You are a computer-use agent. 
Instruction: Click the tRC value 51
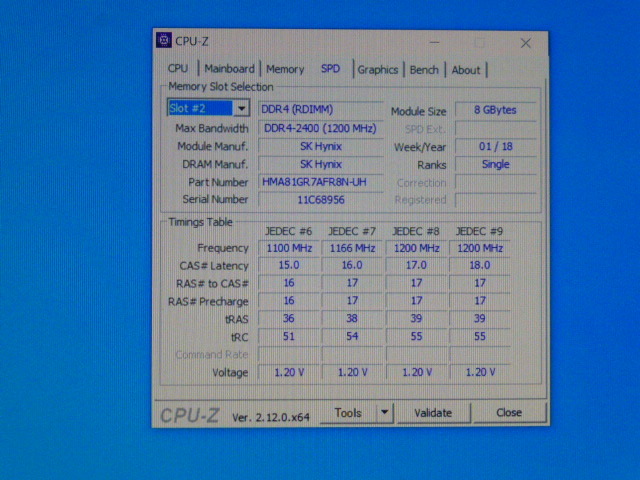click(289, 336)
